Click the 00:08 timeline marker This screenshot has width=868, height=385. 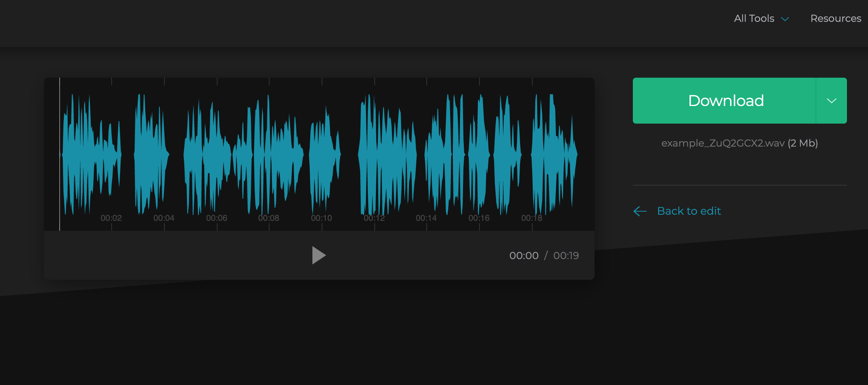269,218
